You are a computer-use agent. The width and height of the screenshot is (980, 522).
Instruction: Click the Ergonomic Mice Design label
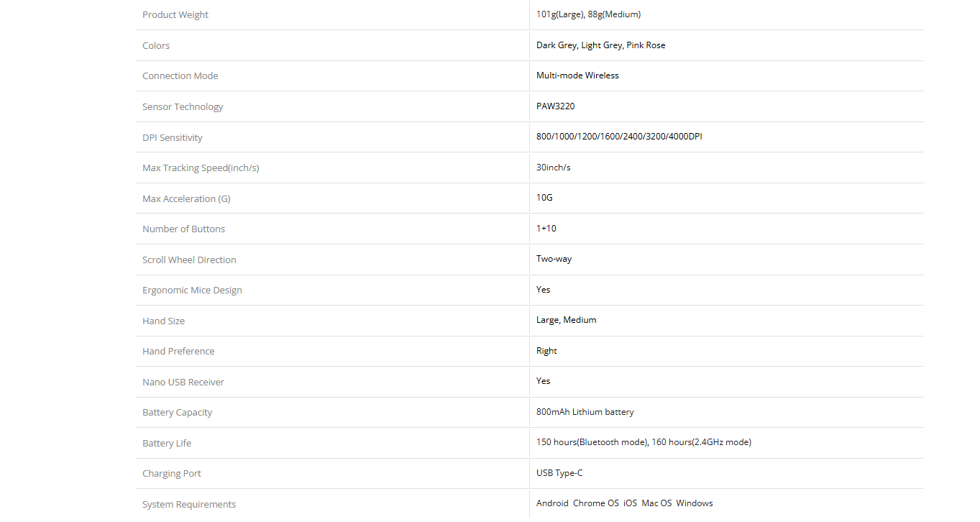[192, 290]
